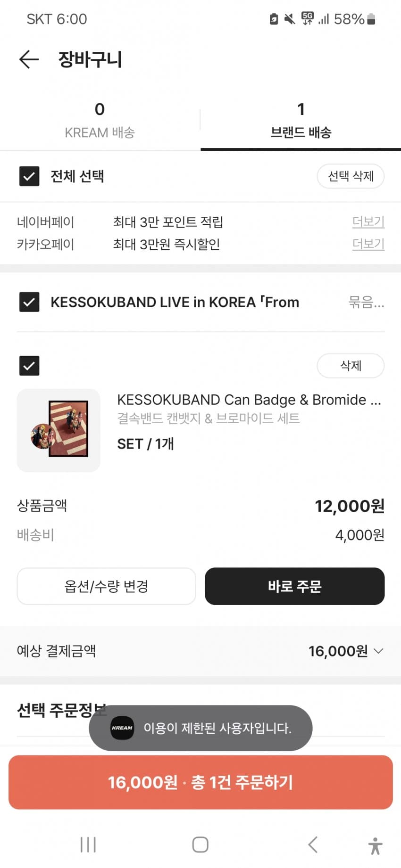Toggle the 전체 선택 checkbox
This screenshot has height=868, width=401.
(29, 176)
